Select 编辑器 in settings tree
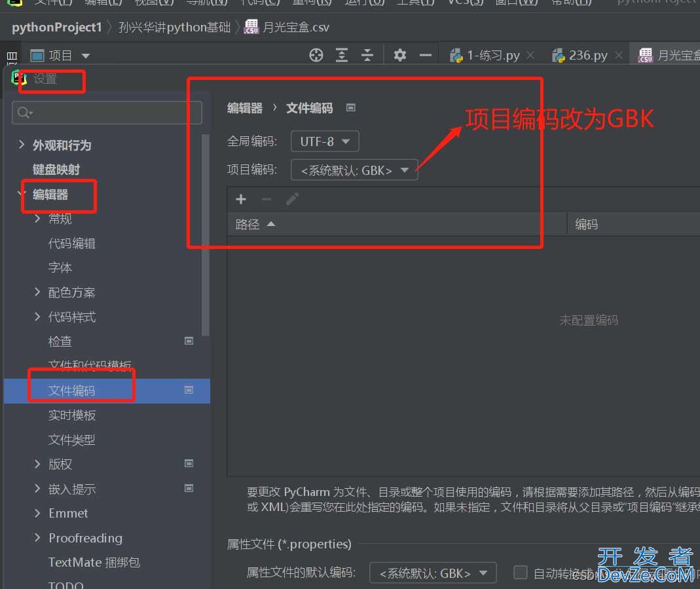The image size is (700, 589). (x=50, y=195)
